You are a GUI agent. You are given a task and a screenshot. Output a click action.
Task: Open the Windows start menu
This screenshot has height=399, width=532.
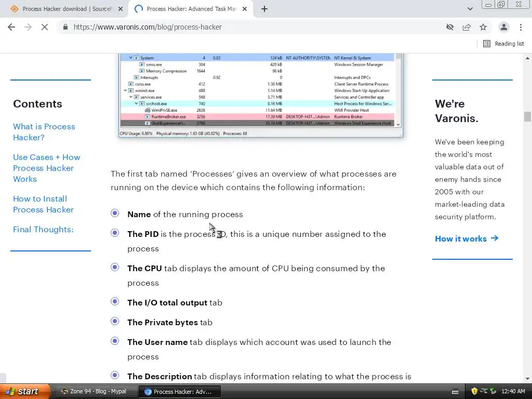pyautogui.click(x=24, y=392)
